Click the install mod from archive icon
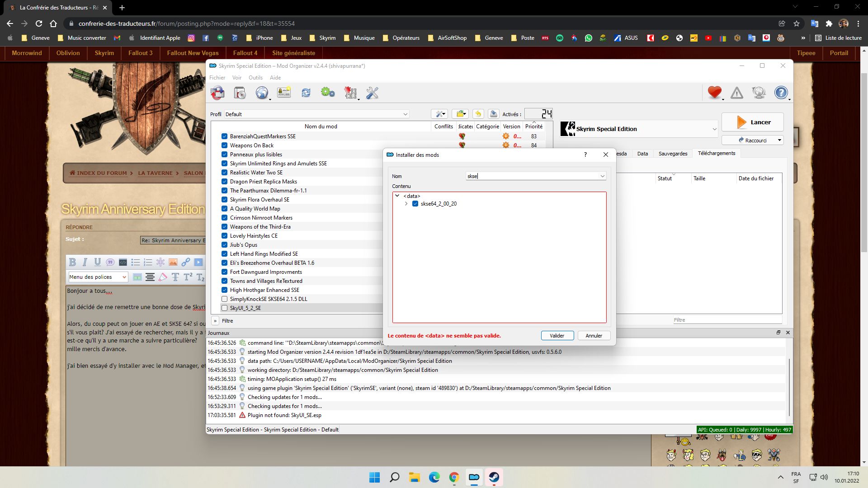868x488 pixels. pyautogui.click(x=240, y=93)
